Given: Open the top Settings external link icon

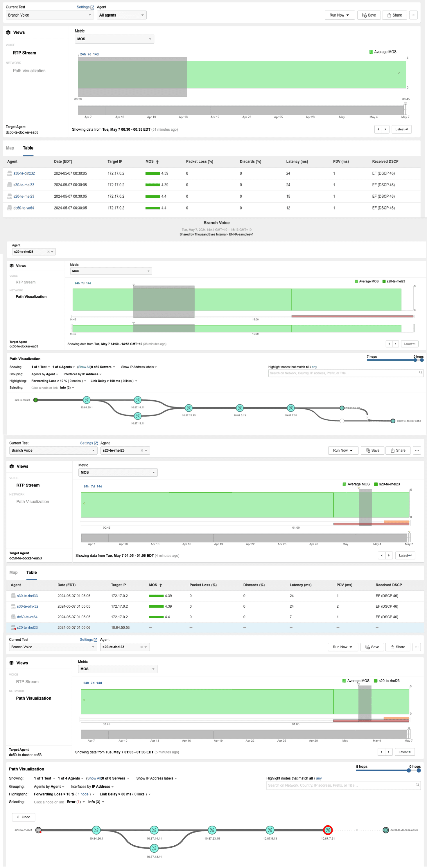Looking at the screenshot, I should (x=92, y=7).
